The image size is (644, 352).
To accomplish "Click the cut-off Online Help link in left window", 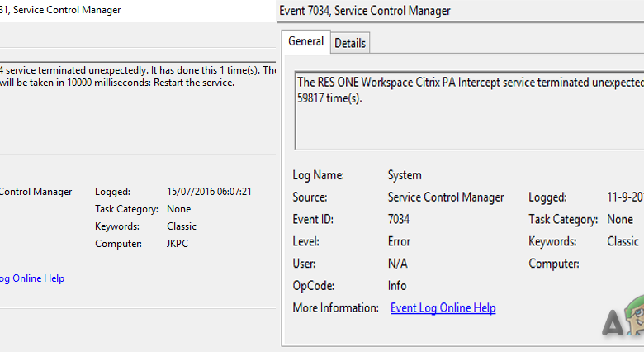I will click(x=31, y=278).
